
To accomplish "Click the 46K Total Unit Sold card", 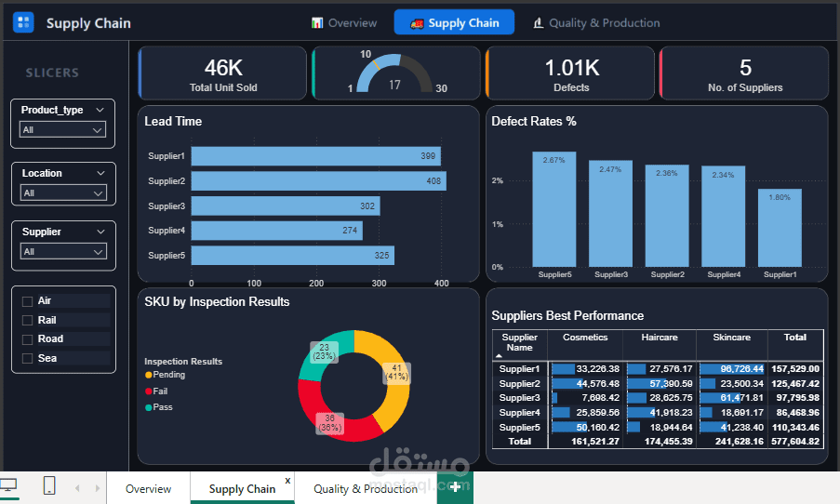I will 222,73.
